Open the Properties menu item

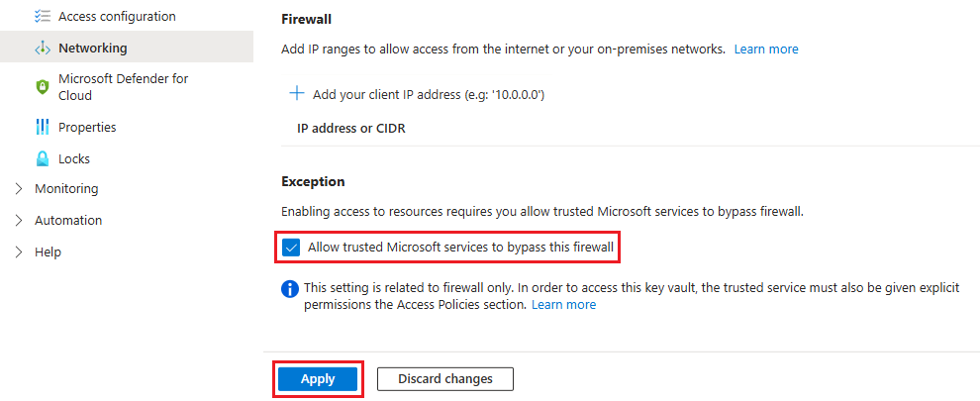click(x=87, y=127)
